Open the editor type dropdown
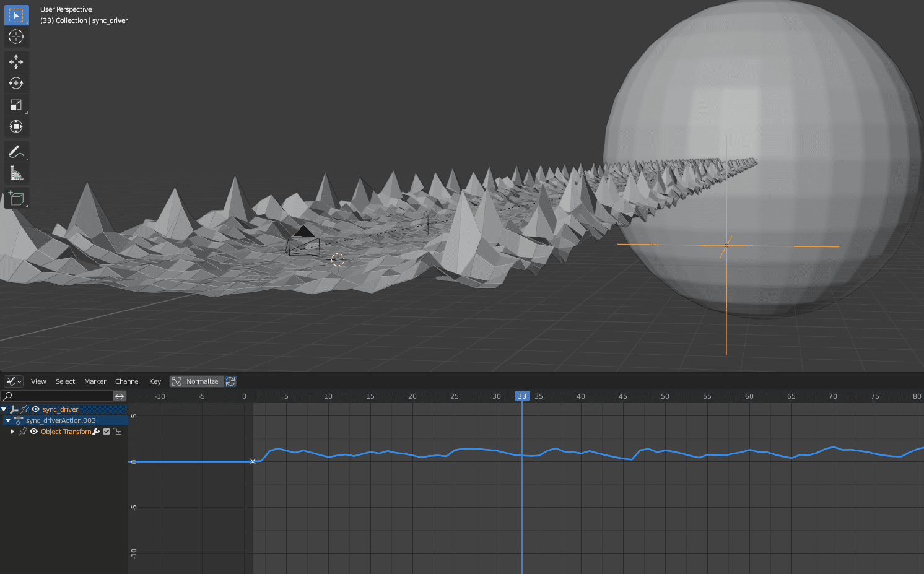The image size is (924, 574). click(14, 381)
